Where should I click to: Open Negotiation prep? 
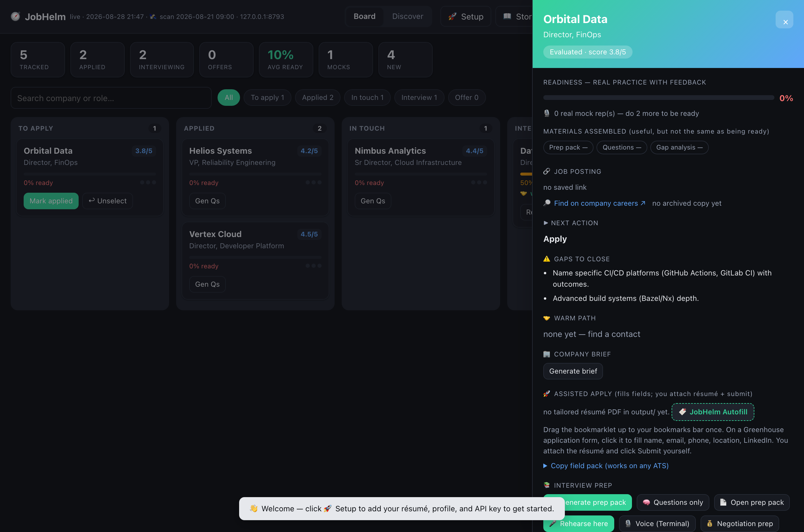(740, 523)
